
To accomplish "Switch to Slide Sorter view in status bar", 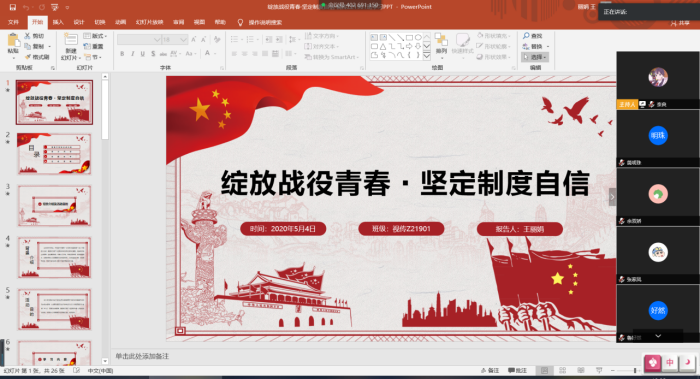I will pos(562,371).
